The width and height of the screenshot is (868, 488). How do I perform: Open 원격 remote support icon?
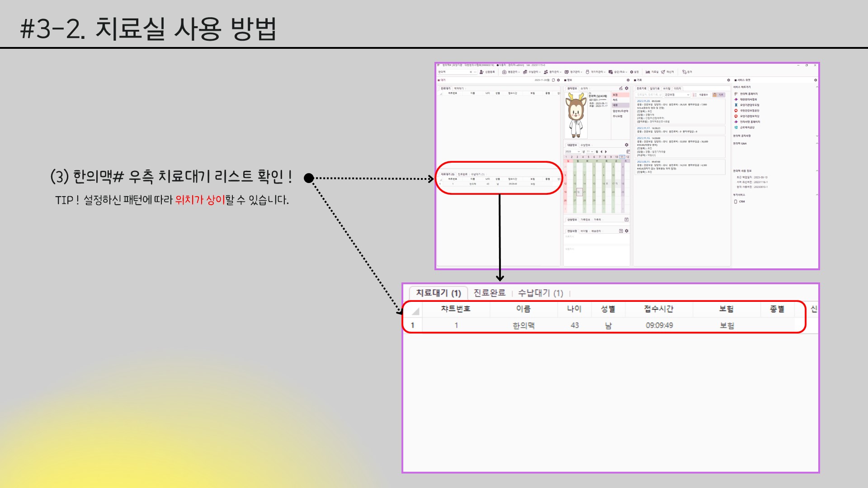pos(684,72)
